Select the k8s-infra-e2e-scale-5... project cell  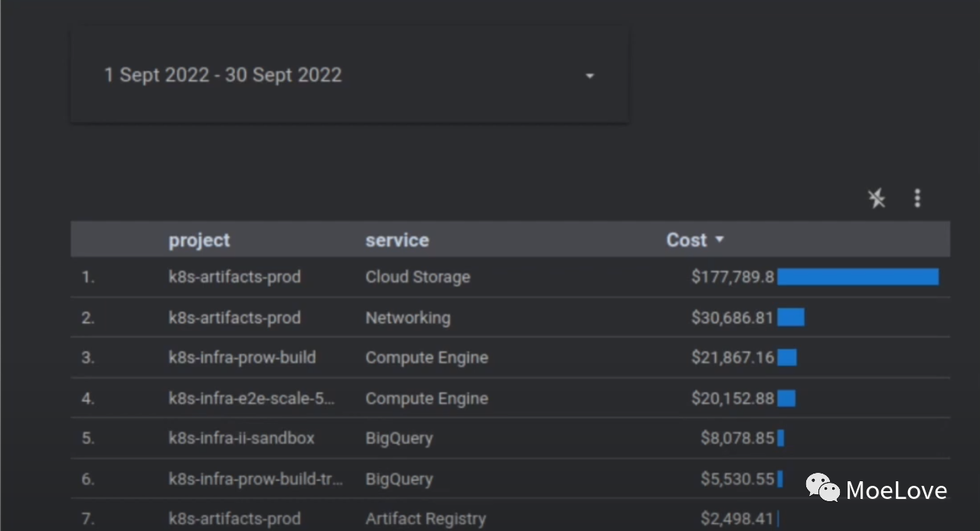(252, 398)
